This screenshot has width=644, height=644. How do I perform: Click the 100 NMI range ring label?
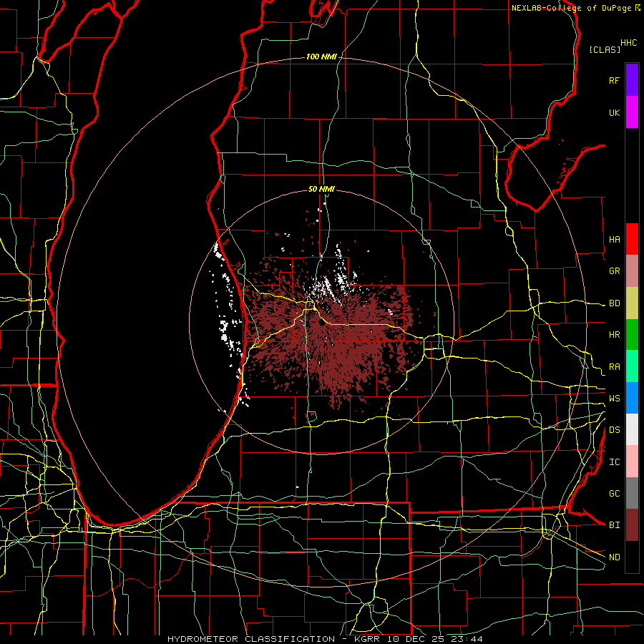321,57
